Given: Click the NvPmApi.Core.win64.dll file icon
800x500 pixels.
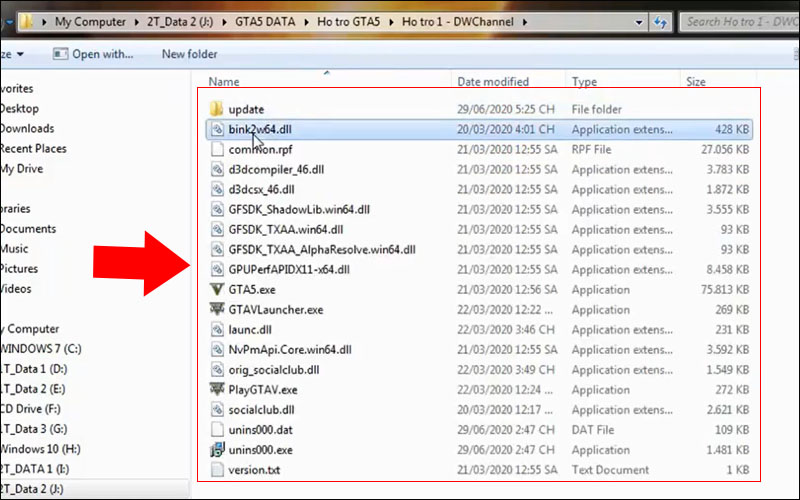Looking at the screenshot, I should pos(217,349).
